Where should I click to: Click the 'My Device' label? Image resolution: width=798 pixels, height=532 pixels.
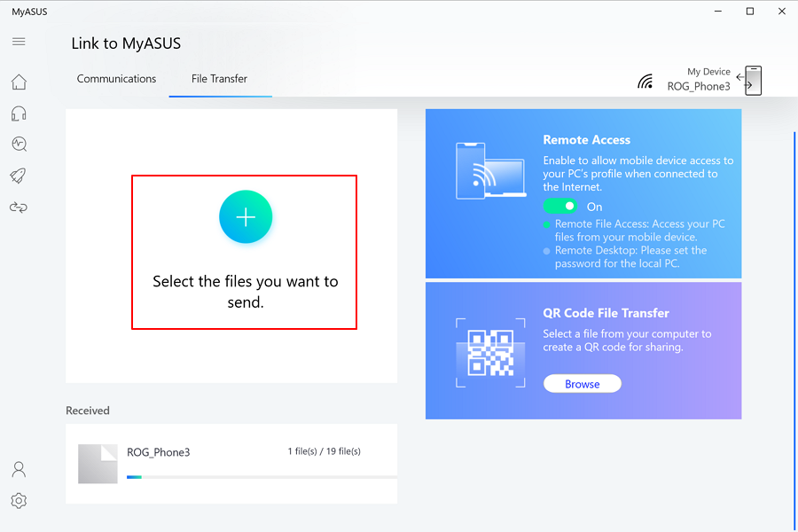point(708,72)
